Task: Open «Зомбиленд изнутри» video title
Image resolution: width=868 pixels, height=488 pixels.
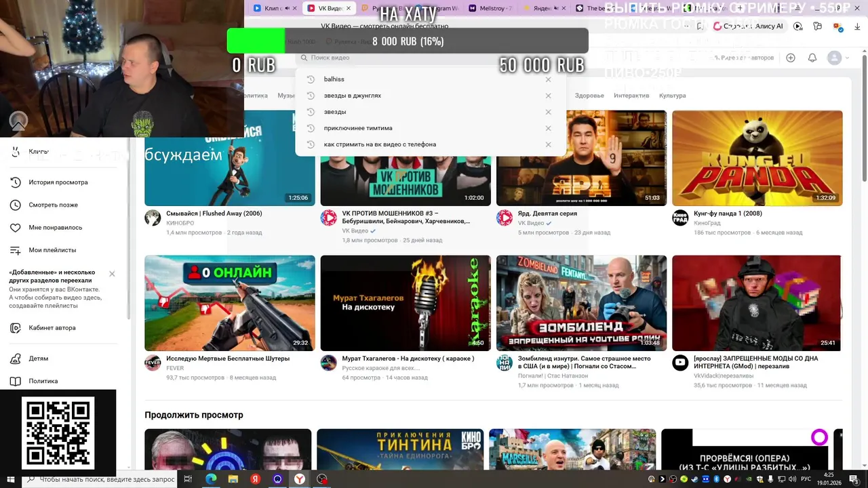Action: (584, 362)
